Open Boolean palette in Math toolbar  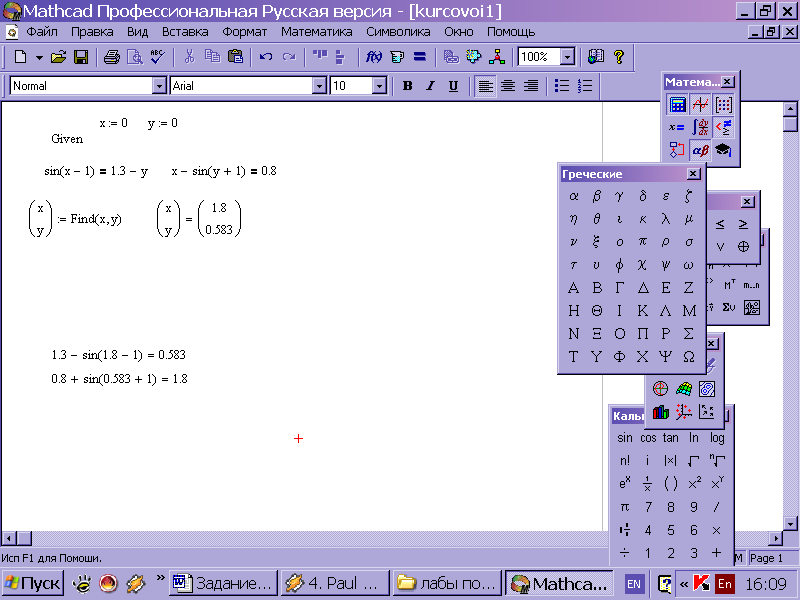pyautogui.click(x=723, y=128)
